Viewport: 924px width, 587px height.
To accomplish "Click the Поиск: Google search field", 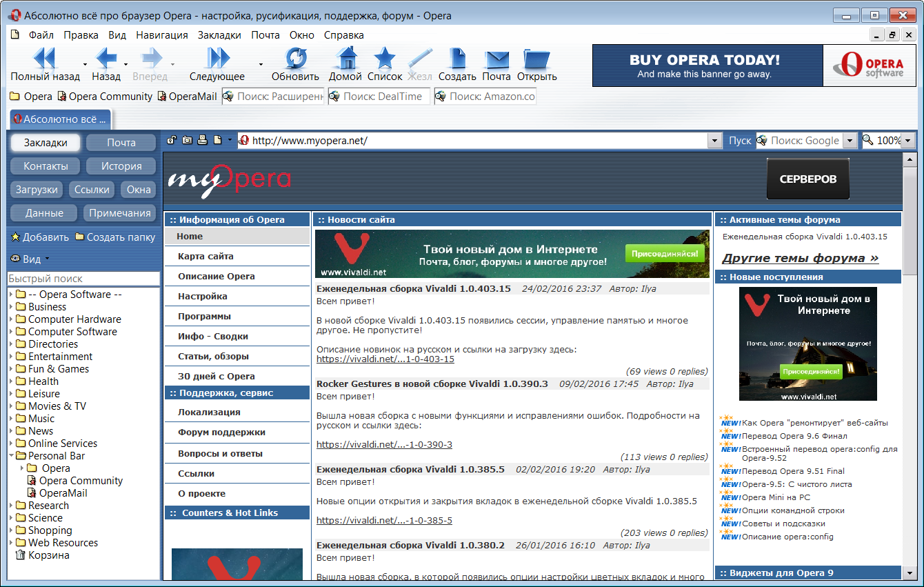I will tap(800, 141).
